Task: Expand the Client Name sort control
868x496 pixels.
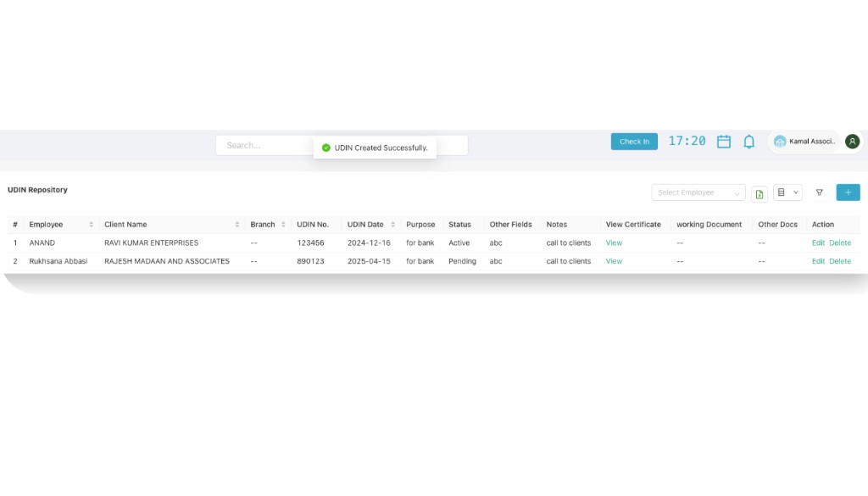Action: coord(236,225)
